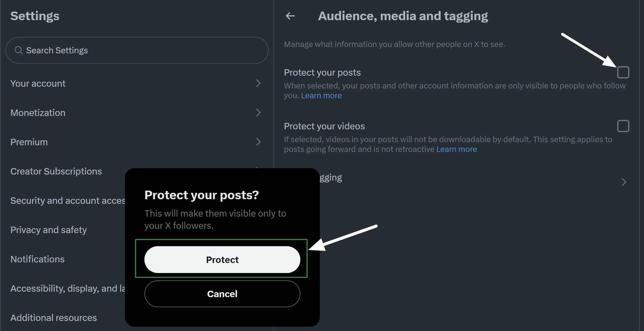Screen dimensions: 644x331
Task: Focus the Search Settings field
Action: (137, 50)
